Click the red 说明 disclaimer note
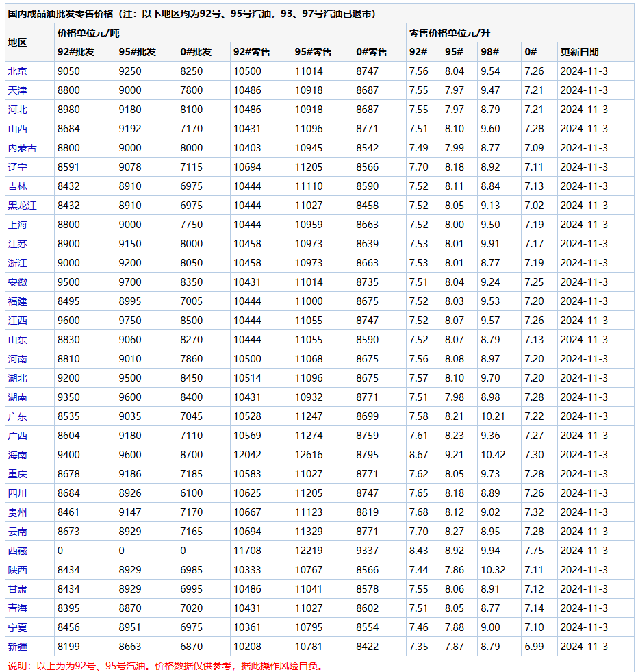This screenshot has height=672, width=638. (165, 666)
